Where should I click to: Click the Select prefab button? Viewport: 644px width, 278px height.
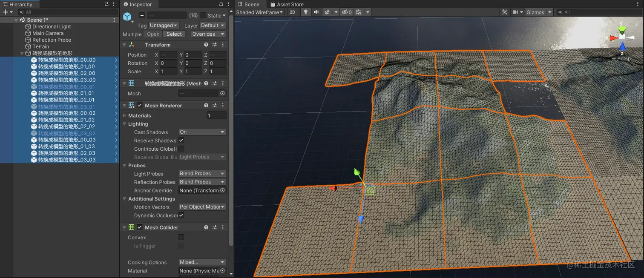click(x=174, y=34)
